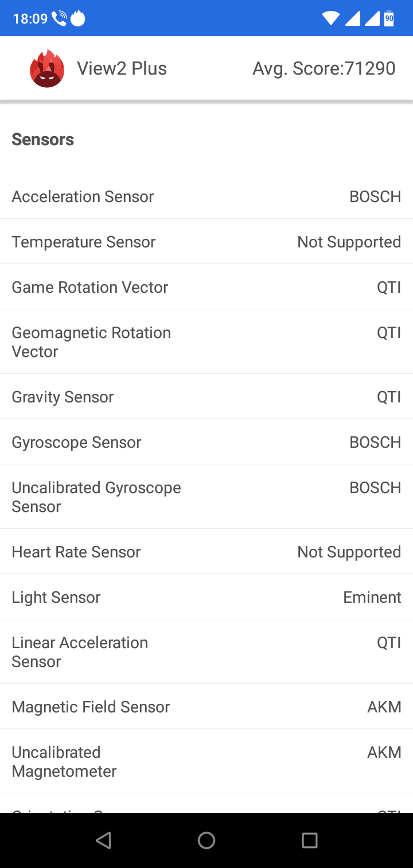Select the Acceleration Sensor row
The height and width of the screenshot is (868, 413).
pyautogui.click(x=206, y=196)
